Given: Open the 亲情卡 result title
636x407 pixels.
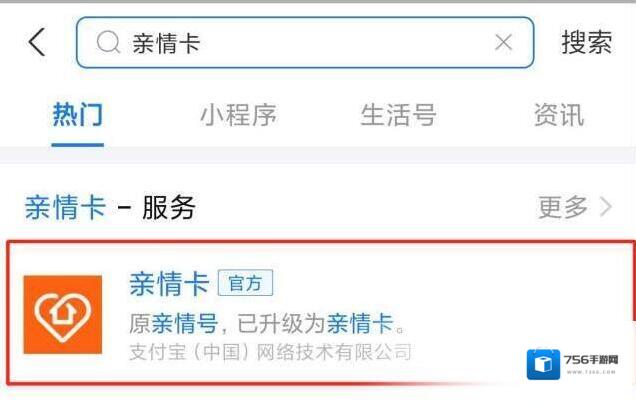Looking at the screenshot, I should tap(169, 284).
